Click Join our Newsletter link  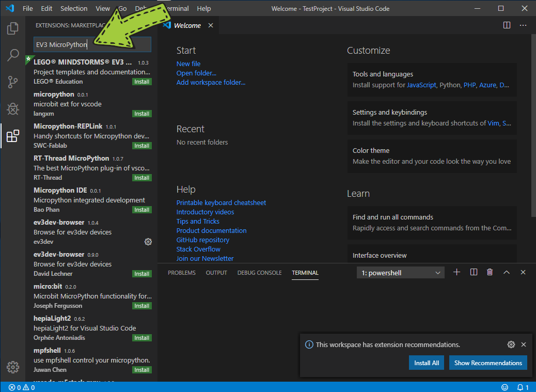(205, 258)
